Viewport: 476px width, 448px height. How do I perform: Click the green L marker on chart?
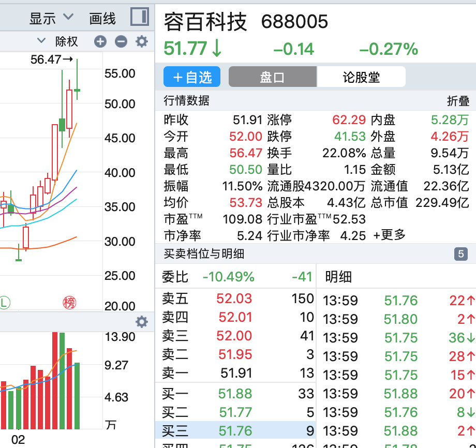click(x=4, y=303)
